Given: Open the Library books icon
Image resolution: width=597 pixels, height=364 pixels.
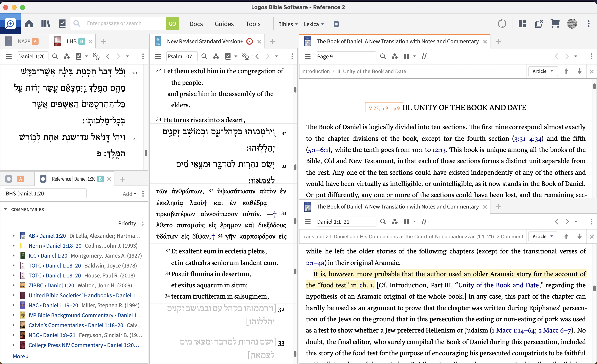Looking at the screenshot, I should click(x=46, y=24).
